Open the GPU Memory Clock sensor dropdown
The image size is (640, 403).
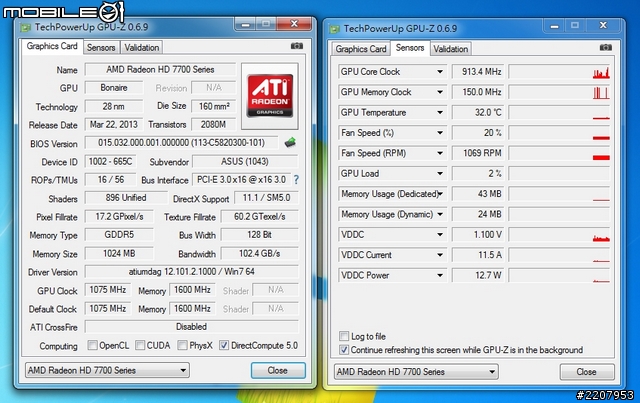(440, 92)
